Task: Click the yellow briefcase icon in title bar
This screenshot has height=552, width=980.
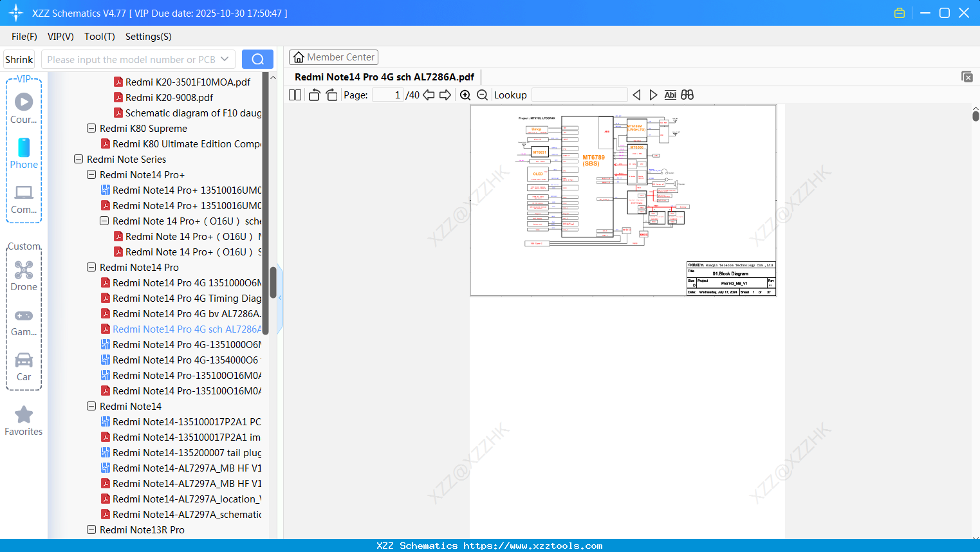Action: pyautogui.click(x=900, y=13)
